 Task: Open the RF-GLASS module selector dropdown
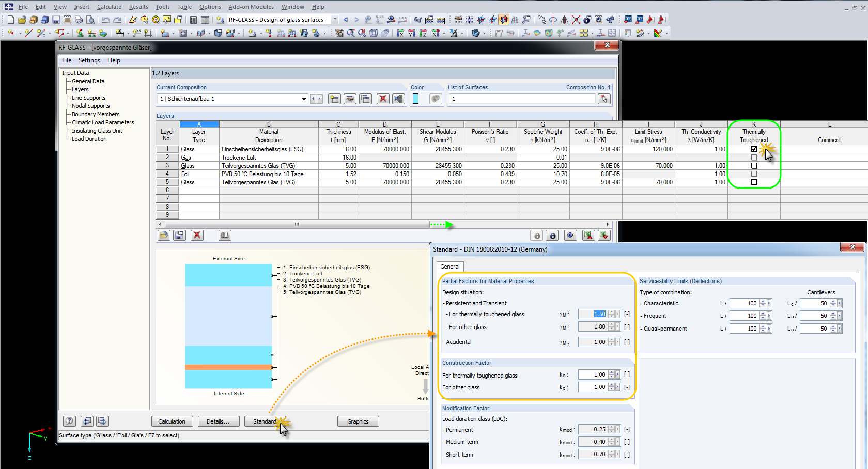click(335, 20)
